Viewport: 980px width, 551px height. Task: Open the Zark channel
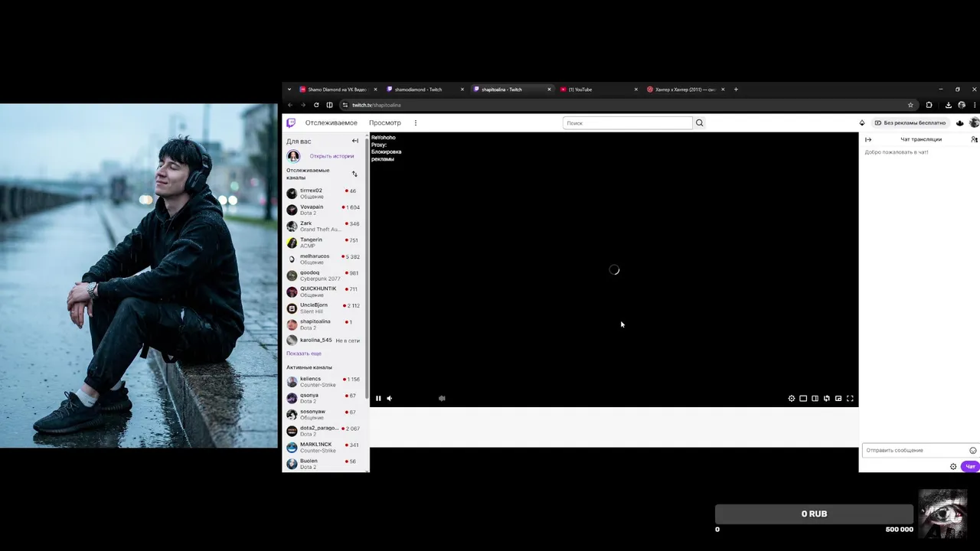323,226
